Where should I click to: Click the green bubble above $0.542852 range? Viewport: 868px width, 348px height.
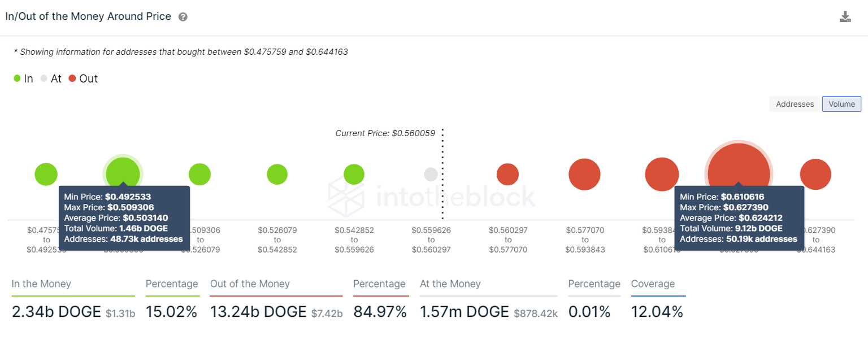pos(354,174)
